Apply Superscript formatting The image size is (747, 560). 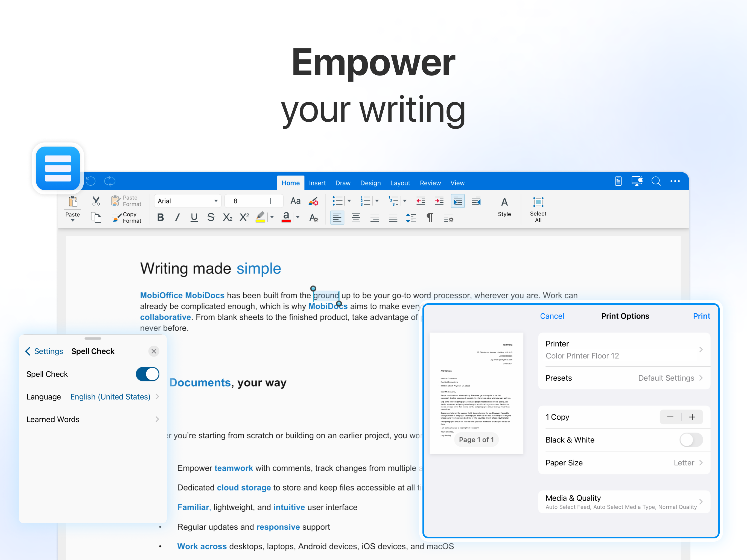(x=244, y=217)
